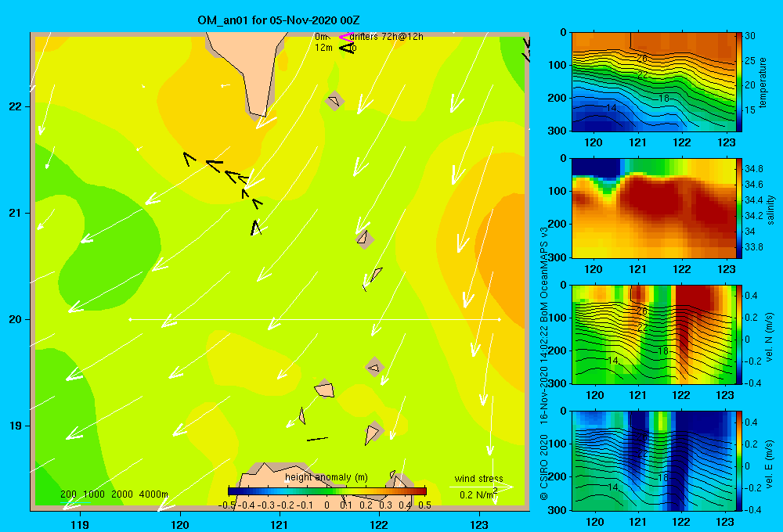
Task: Click longitude label 119 on main map
Action: 80,524
